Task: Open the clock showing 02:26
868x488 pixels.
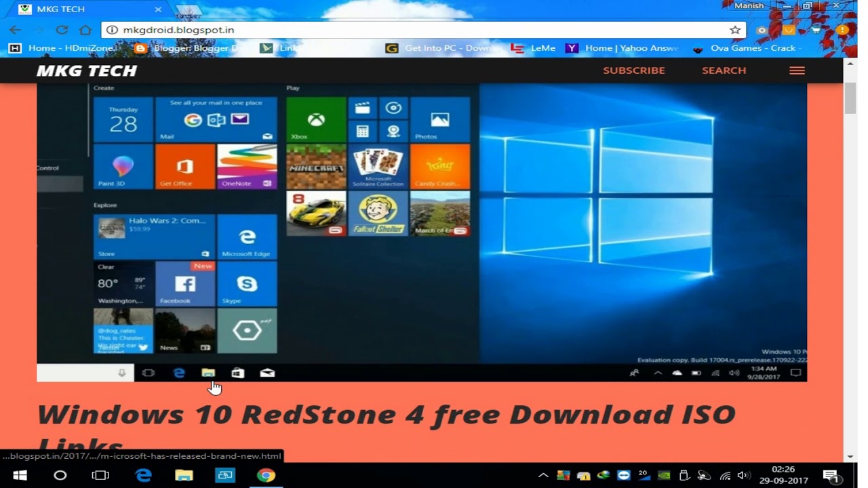Action: click(x=783, y=475)
